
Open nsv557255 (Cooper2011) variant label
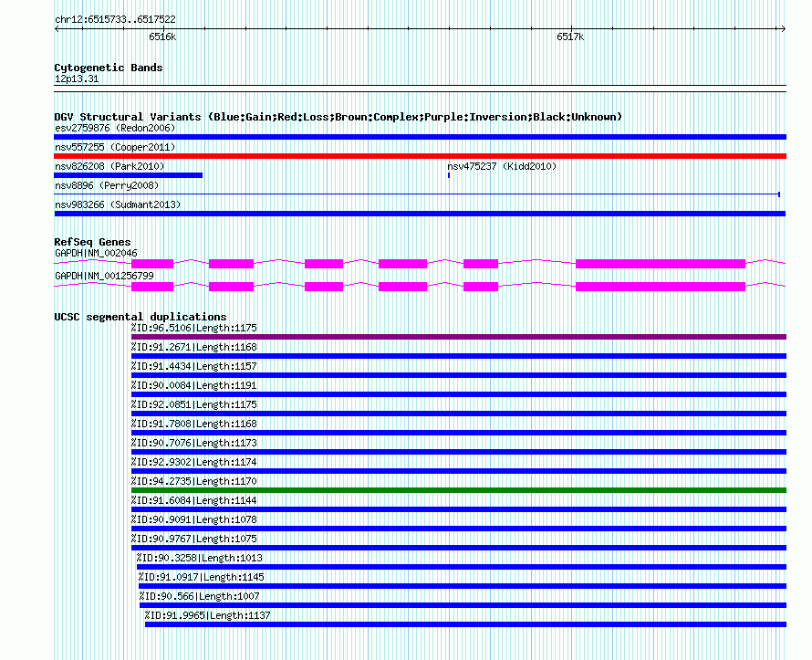pos(115,147)
